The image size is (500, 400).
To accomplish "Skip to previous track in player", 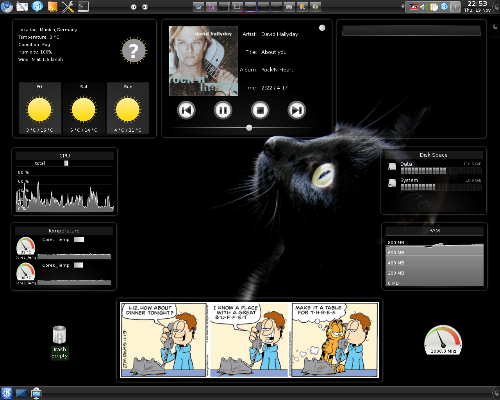I will click(186, 110).
